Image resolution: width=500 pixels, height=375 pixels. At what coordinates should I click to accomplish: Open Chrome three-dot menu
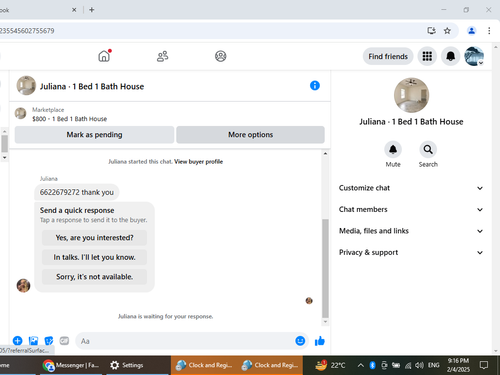pos(489,31)
